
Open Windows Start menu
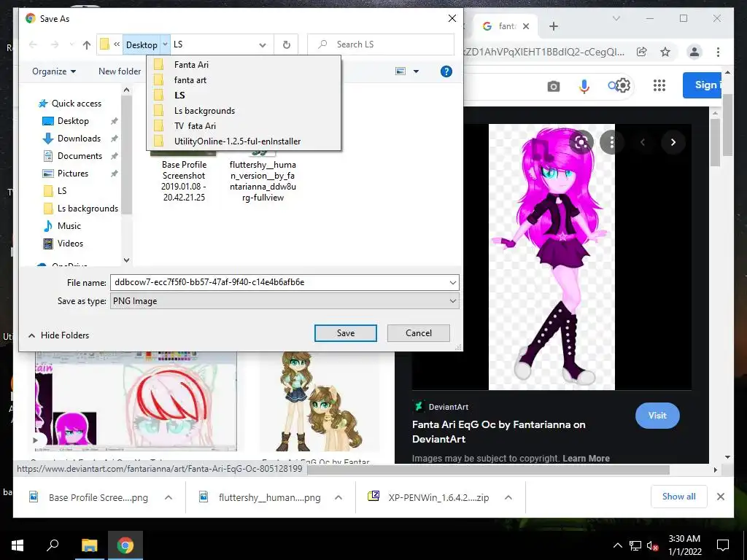(18, 545)
